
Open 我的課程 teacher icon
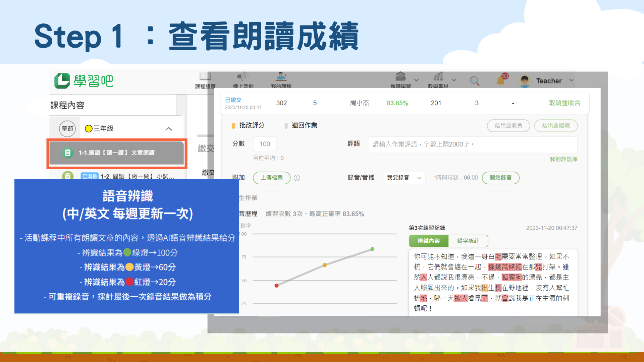[x=281, y=76]
